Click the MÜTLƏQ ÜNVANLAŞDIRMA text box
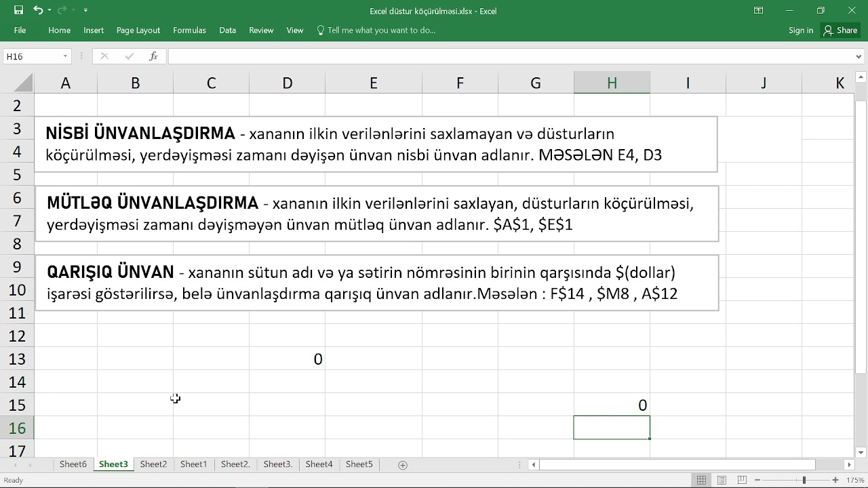 (x=377, y=213)
